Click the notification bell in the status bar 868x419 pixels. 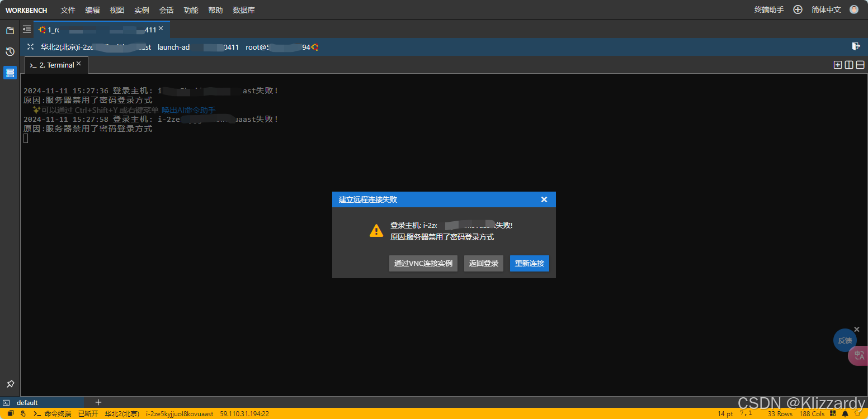pyautogui.click(x=845, y=414)
